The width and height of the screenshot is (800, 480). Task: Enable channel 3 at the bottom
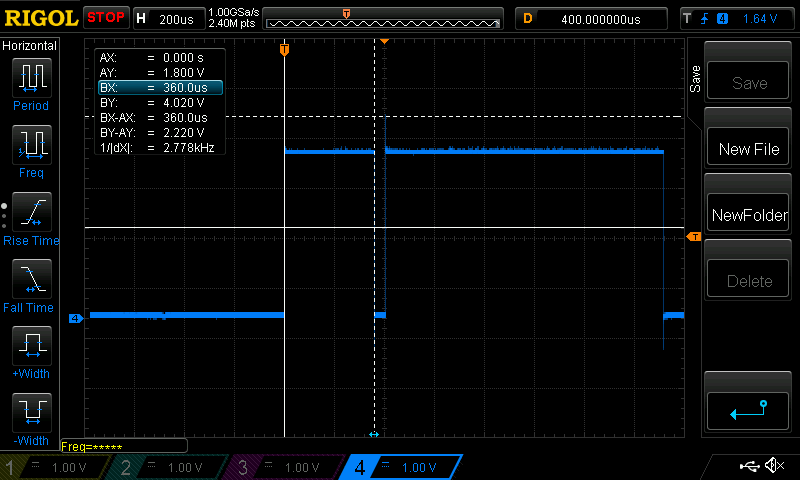point(284,467)
